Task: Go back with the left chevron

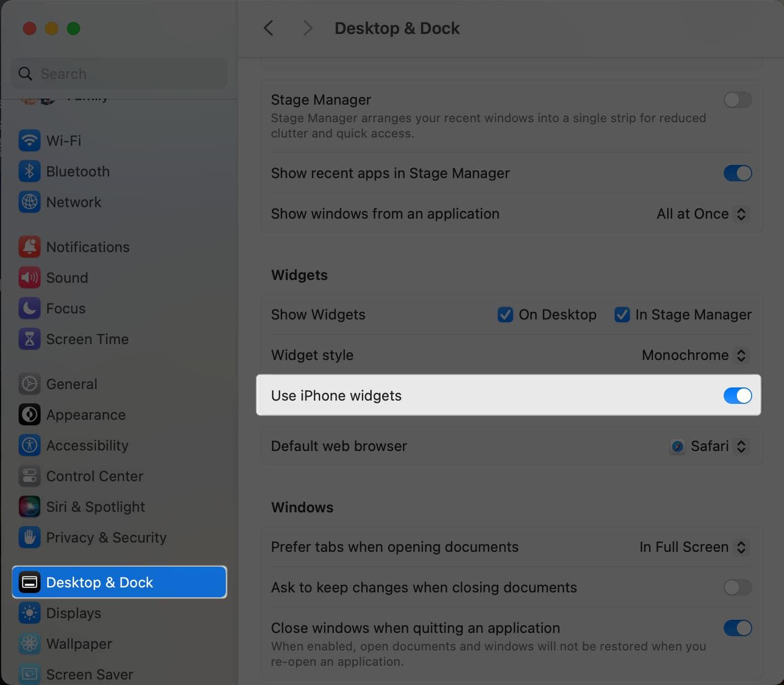Action: [x=268, y=28]
